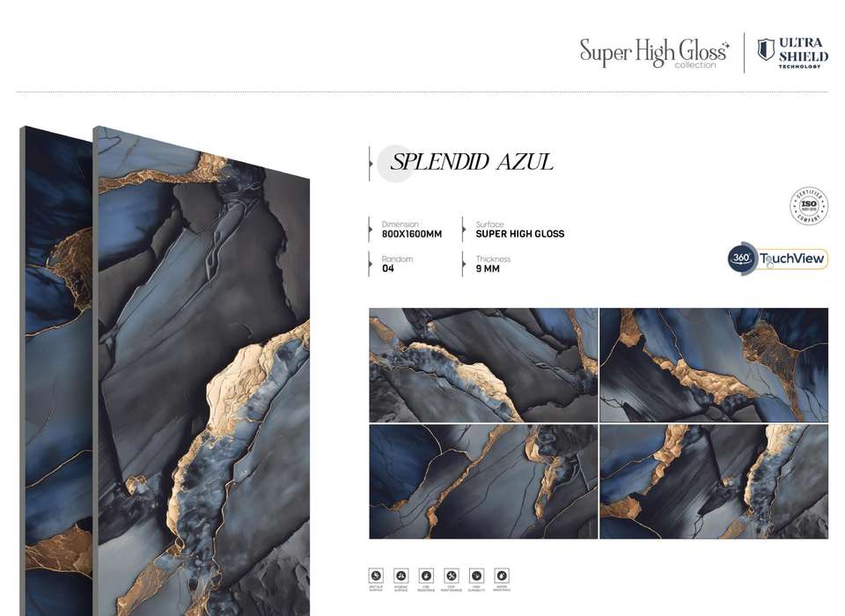Click the ISO certified company seal
845x616 pixels.
(x=809, y=205)
